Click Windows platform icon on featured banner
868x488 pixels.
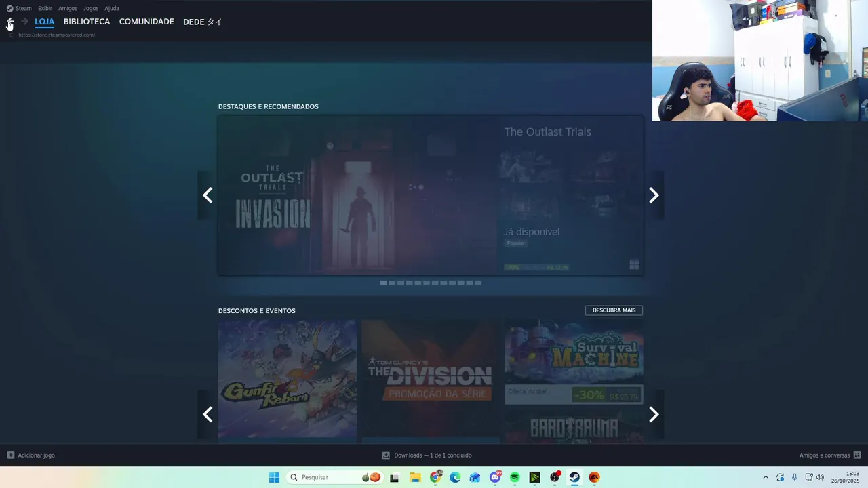pyautogui.click(x=634, y=265)
